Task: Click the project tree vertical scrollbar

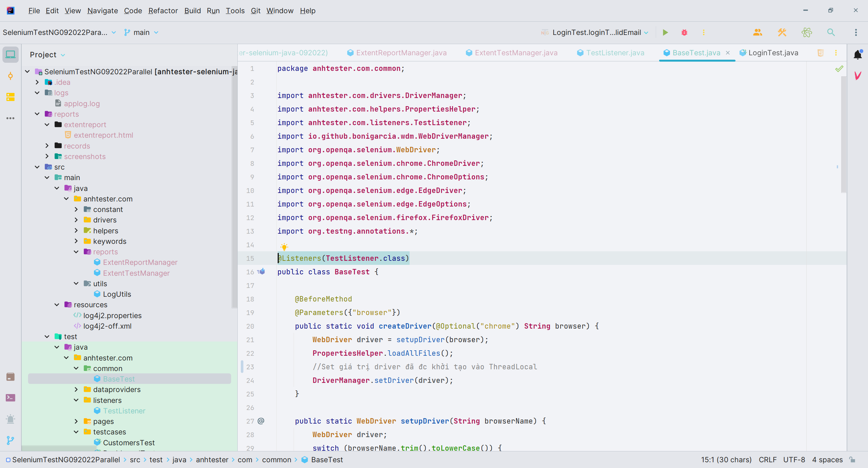Action: pos(234,187)
